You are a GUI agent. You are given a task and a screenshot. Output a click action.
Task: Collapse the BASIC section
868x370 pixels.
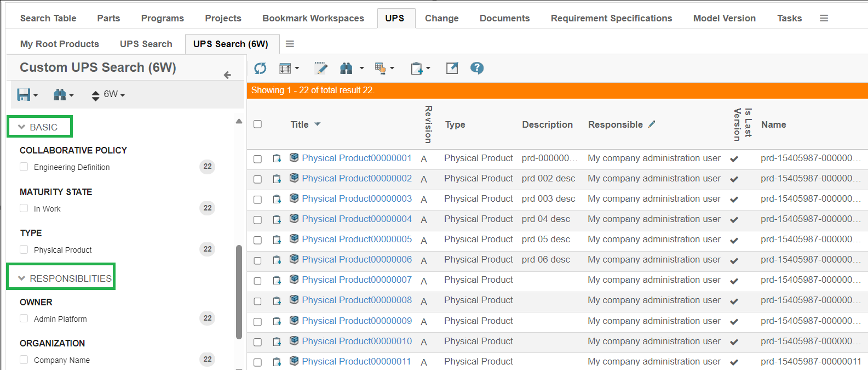point(22,127)
